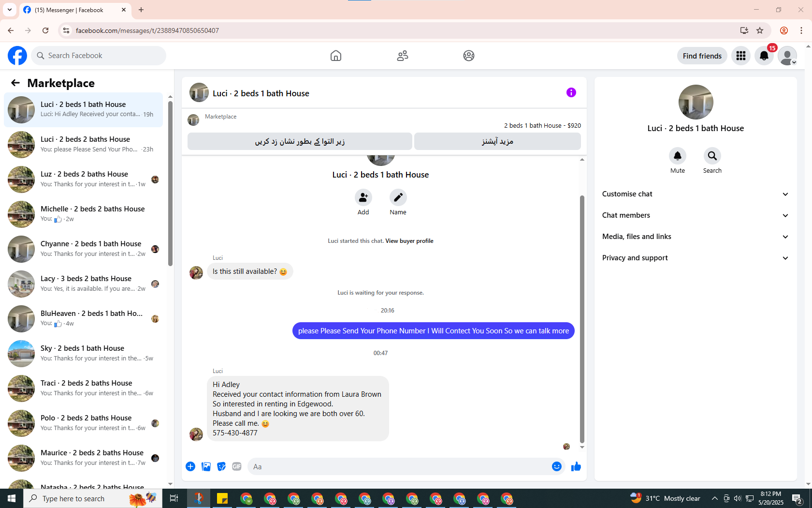
Task: Open Lacy 3 beds 2 baths House chat
Action: (x=83, y=284)
